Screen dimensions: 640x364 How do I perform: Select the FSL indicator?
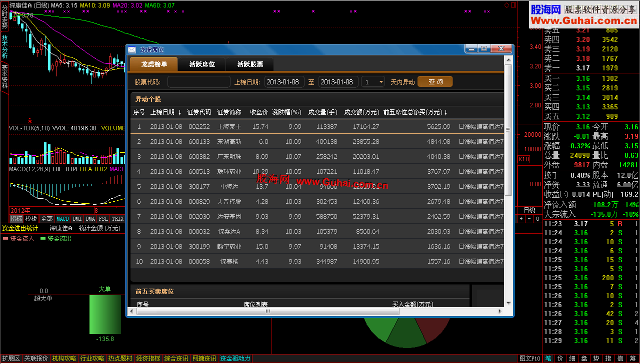pos(103,219)
